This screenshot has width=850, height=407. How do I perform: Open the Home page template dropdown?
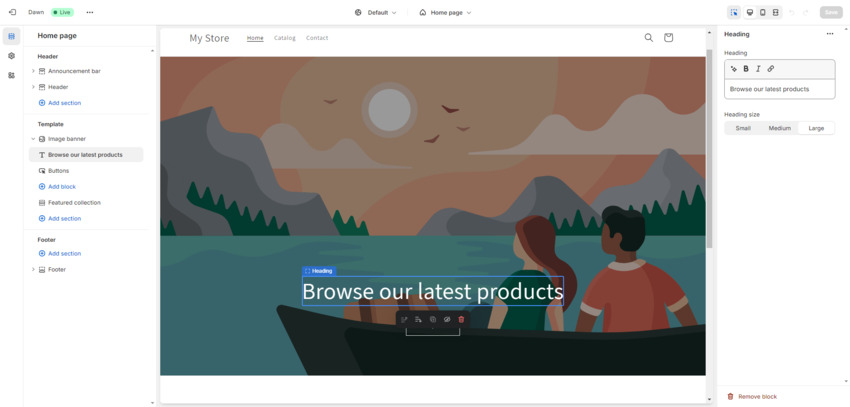pyautogui.click(x=445, y=12)
